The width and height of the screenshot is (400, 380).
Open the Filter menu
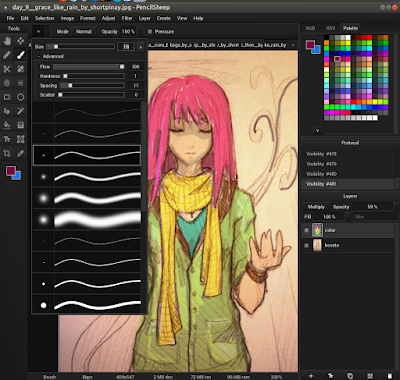tap(127, 18)
